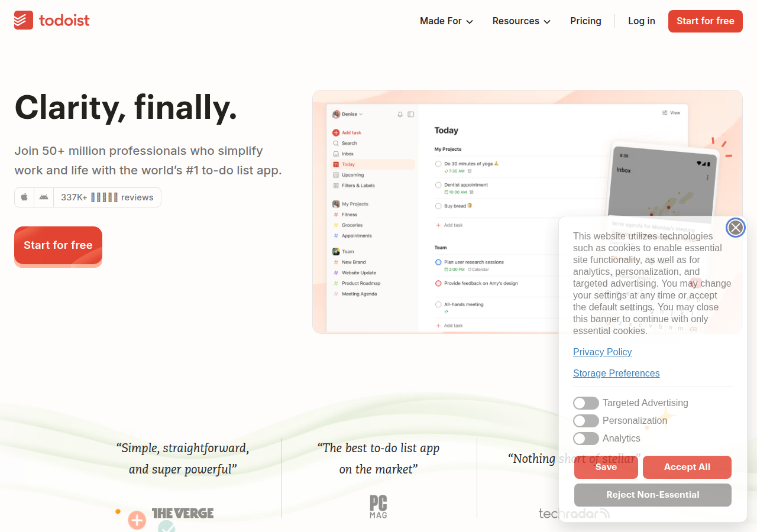The width and height of the screenshot is (757, 532).
Task: Click the Apple platform icon
Action: (x=24, y=197)
